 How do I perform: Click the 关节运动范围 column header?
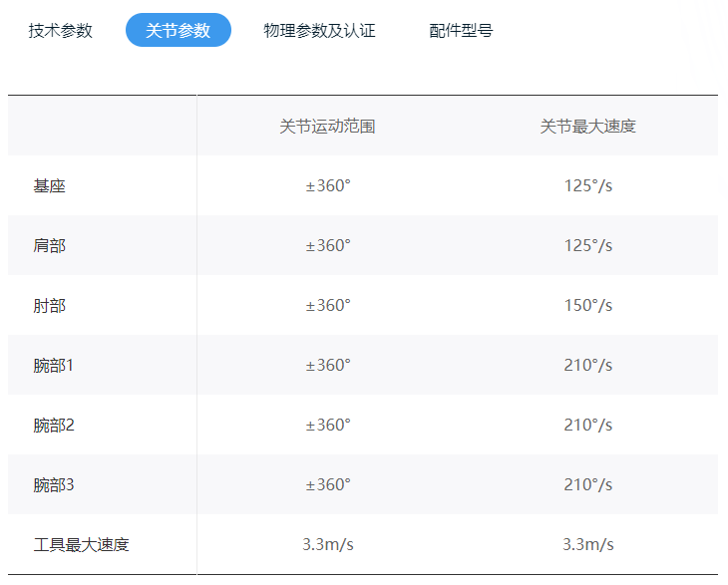pos(327,127)
